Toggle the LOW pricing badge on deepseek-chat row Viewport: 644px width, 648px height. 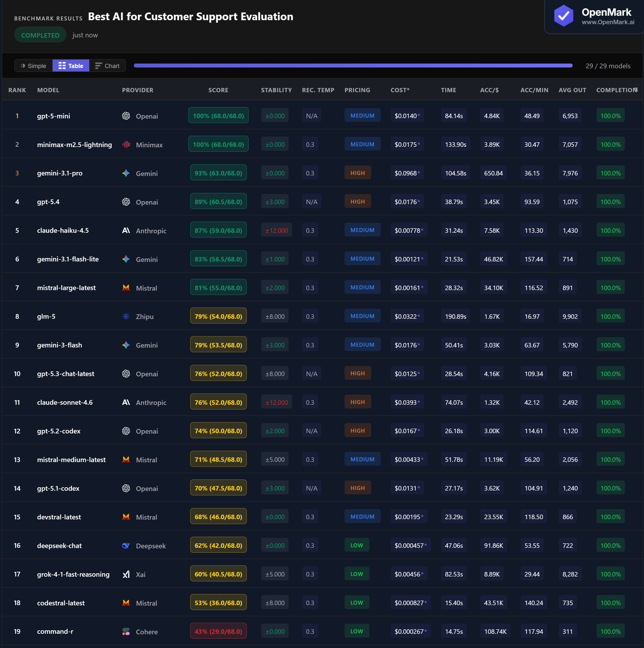click(357, 545)
